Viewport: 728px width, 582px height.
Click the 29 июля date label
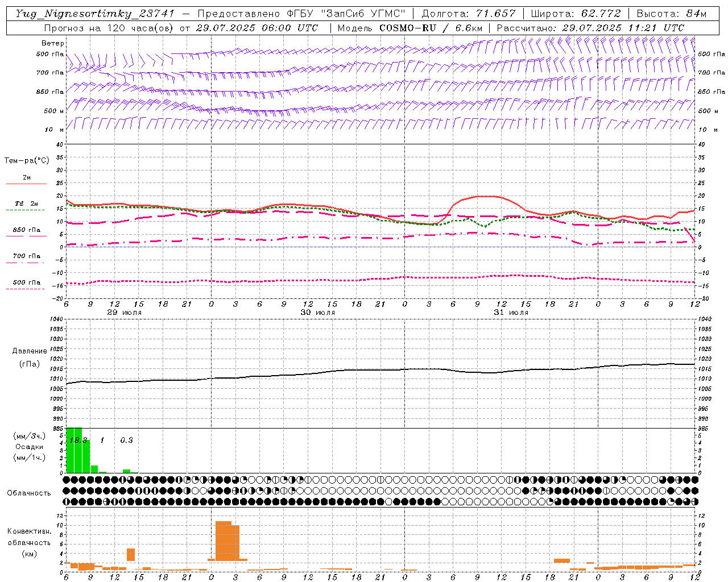click(x=125, y=313)
